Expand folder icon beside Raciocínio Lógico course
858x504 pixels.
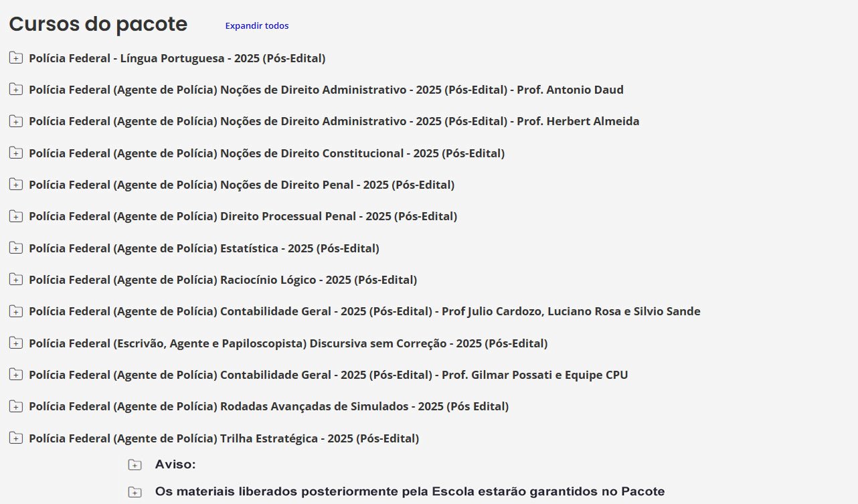point(16,280)
